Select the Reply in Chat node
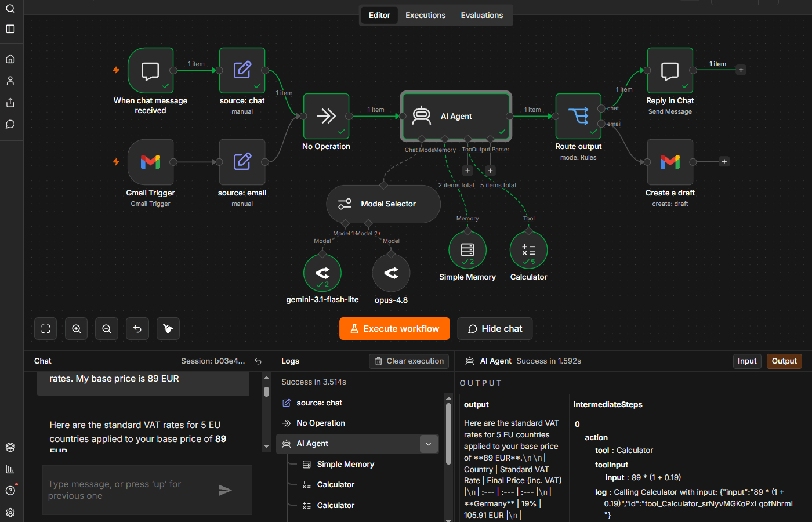The height and width of the screenshot is (522, 812). [670, 71]
